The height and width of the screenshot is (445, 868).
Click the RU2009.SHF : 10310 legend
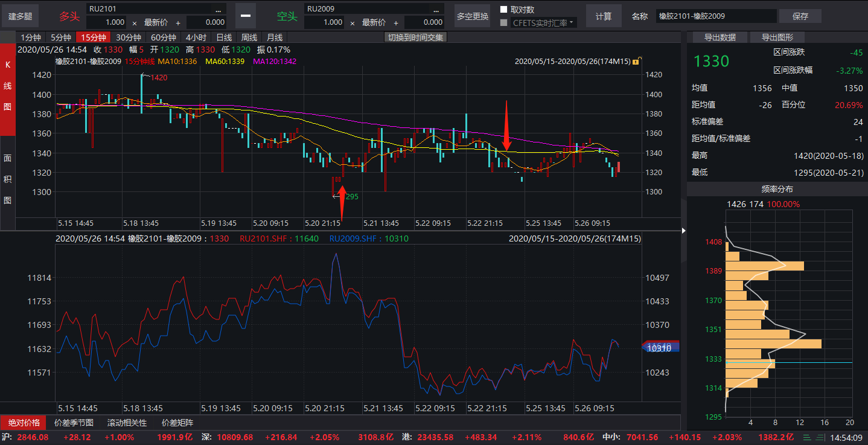(369, 239)
